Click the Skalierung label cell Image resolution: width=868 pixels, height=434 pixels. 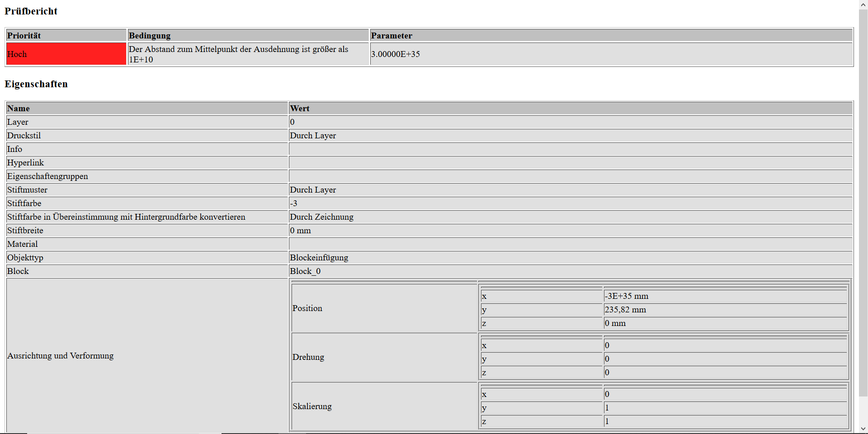coord(384,406)
